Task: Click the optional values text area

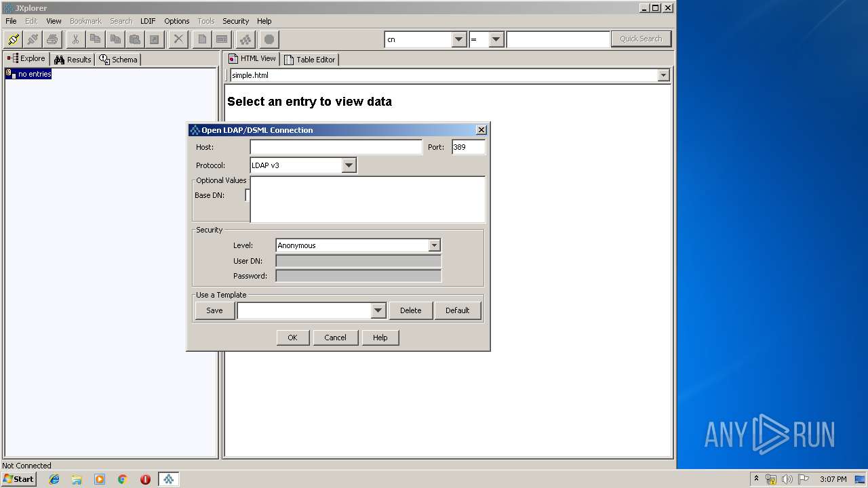Action: pyautogui.click(x=368, y=199)
